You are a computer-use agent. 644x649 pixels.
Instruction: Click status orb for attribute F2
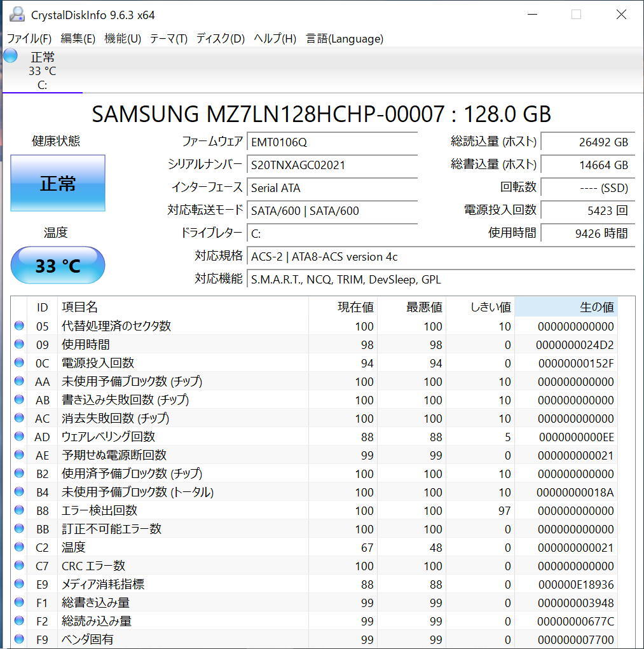point(19,620)
